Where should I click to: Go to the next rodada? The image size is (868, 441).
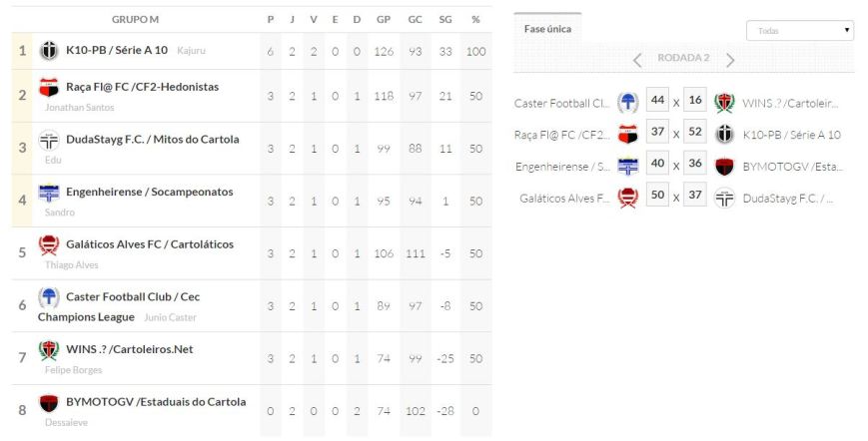tap(730, 59)
